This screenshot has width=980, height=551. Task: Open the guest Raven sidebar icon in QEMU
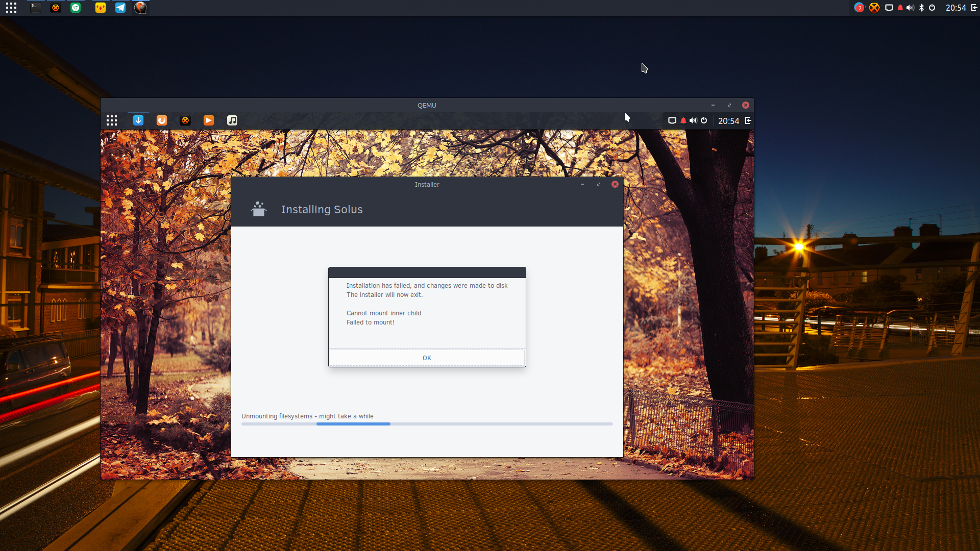point(748,120)
